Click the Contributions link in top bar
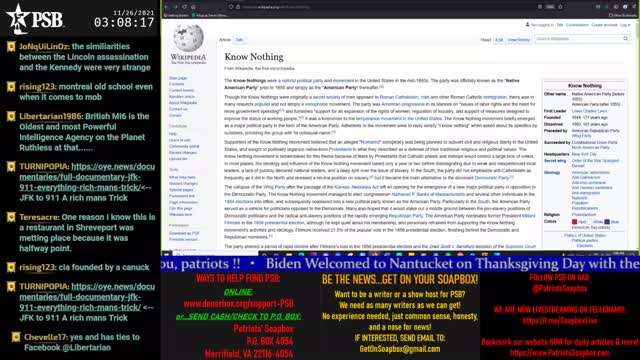This screenshot has height=360, width=640. (577, 25)
